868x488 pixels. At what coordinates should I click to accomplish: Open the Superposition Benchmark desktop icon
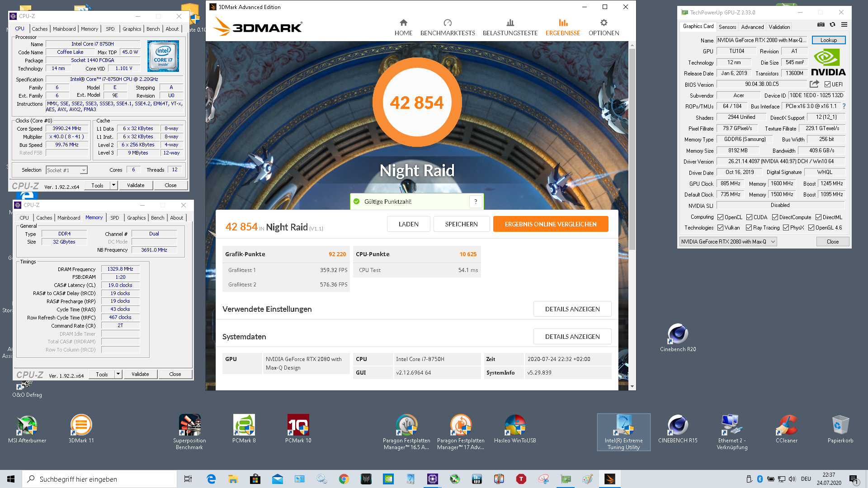pyautogui.click(x=189, y=432)
